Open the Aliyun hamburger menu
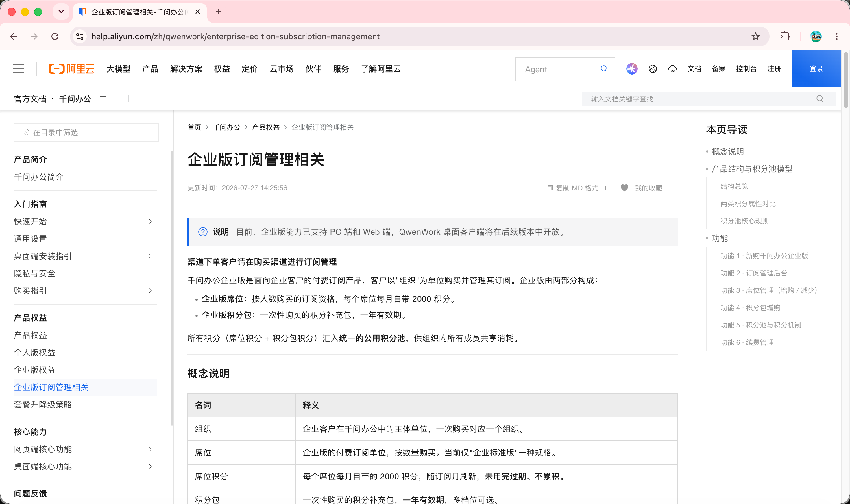This screenshot has width=850, height=504. (x=19, y=69)
